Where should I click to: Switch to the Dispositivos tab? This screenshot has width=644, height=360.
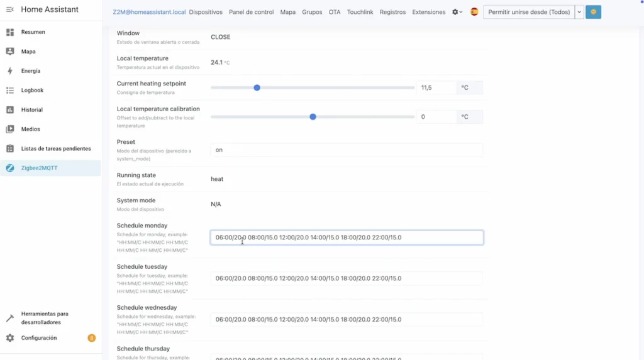(206, 12)
